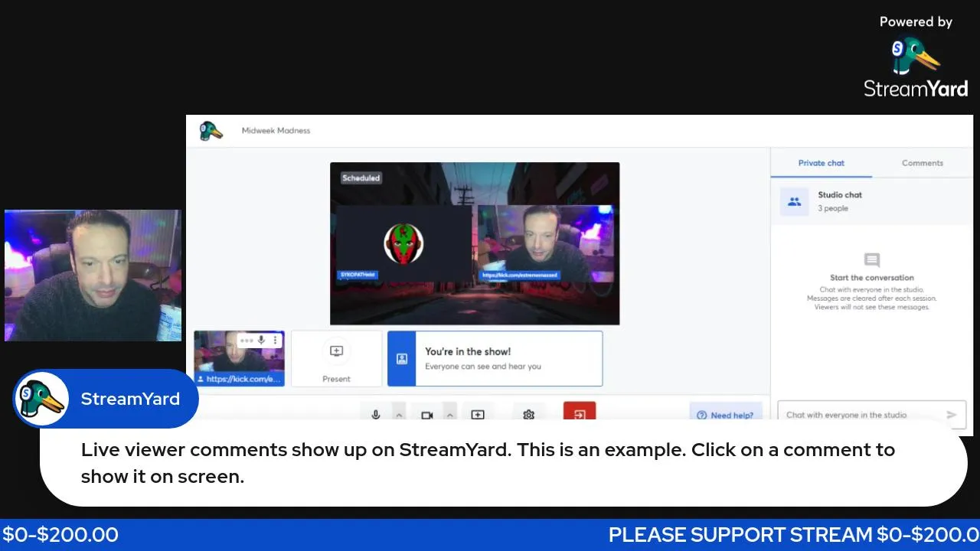Select the SYKOPATHeist guest tile on stage

coord(403,243)
